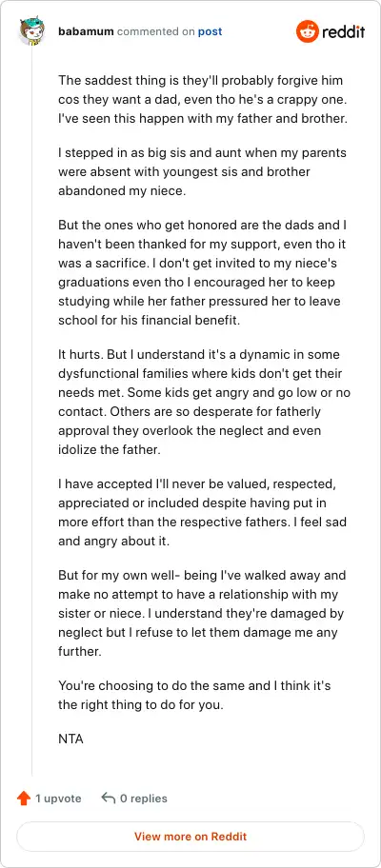Click the curved reply arrow icon
This screenshot has height=868, width=381.
pyautogui.click(x=108, y=798)
